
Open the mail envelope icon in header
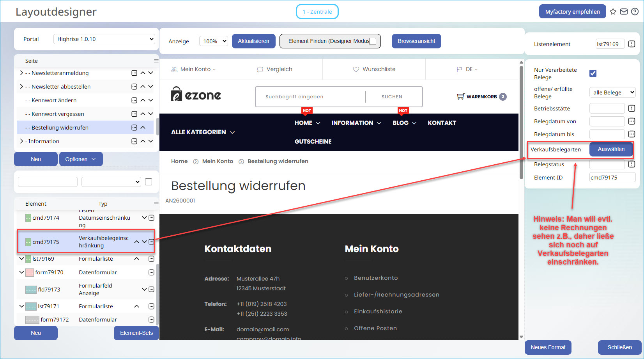coord(624,12)
